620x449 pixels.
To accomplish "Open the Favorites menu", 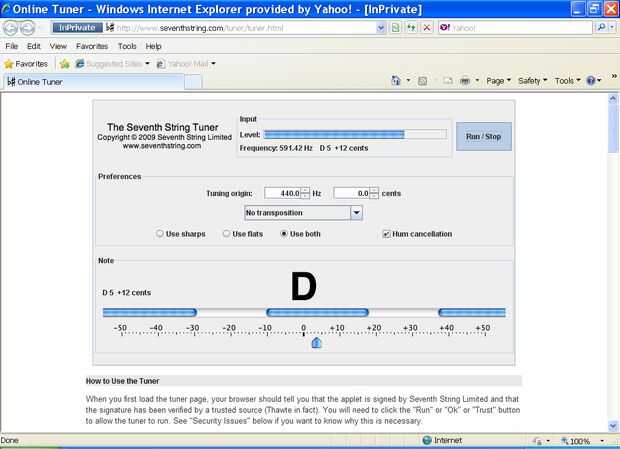I will (92, 46).
